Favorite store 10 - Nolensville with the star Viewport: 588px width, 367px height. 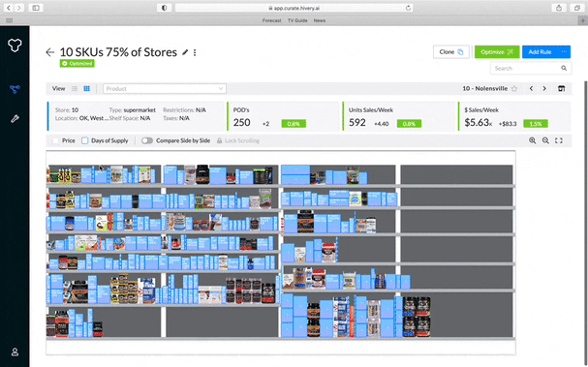[514, 89]
